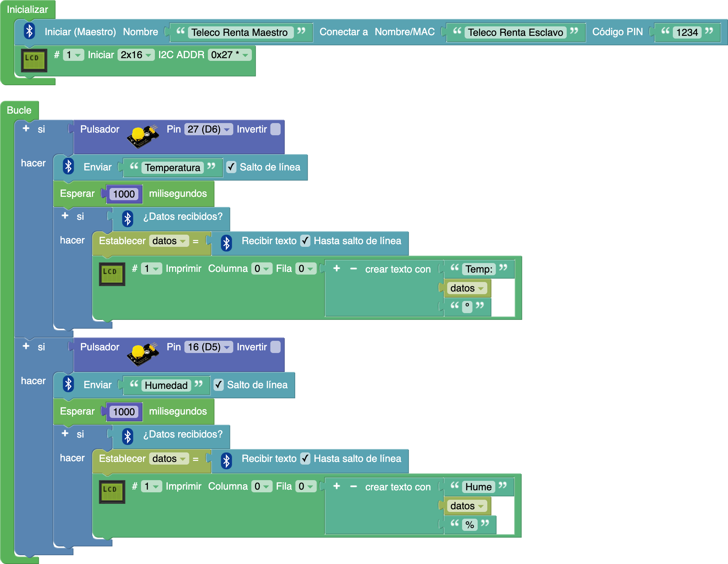Click LCD icon on the Temp: print block
The height and width of the screenshot is (564, 728).
coord(112,274)
